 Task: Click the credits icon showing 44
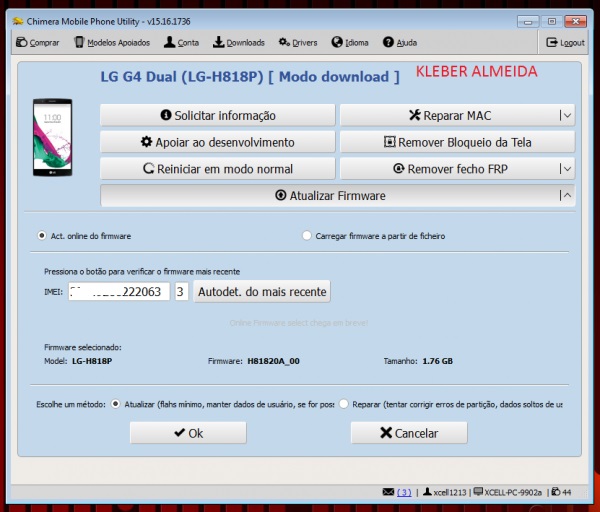point(556,492)
